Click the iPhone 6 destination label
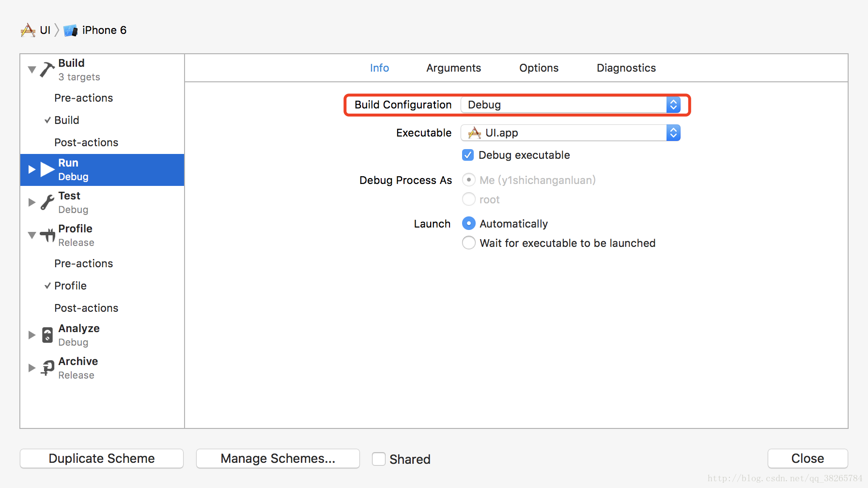Screen dimensions: 868x488 click(104, 30)
